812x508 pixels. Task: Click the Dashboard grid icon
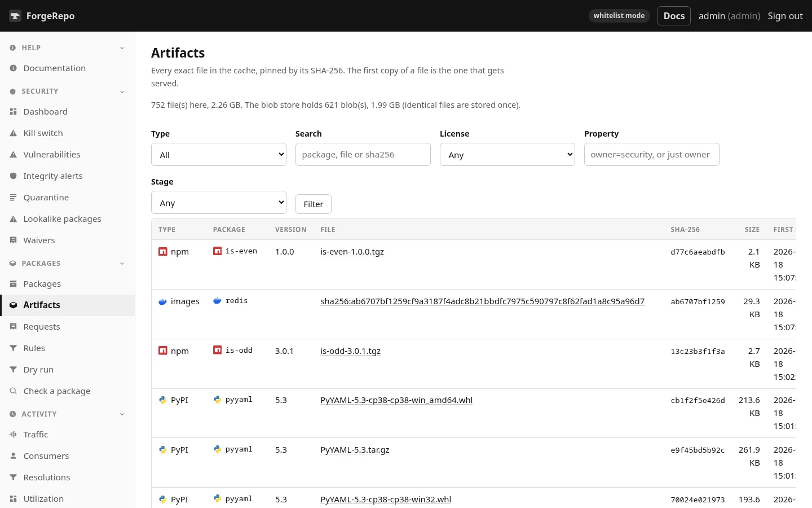13,112
